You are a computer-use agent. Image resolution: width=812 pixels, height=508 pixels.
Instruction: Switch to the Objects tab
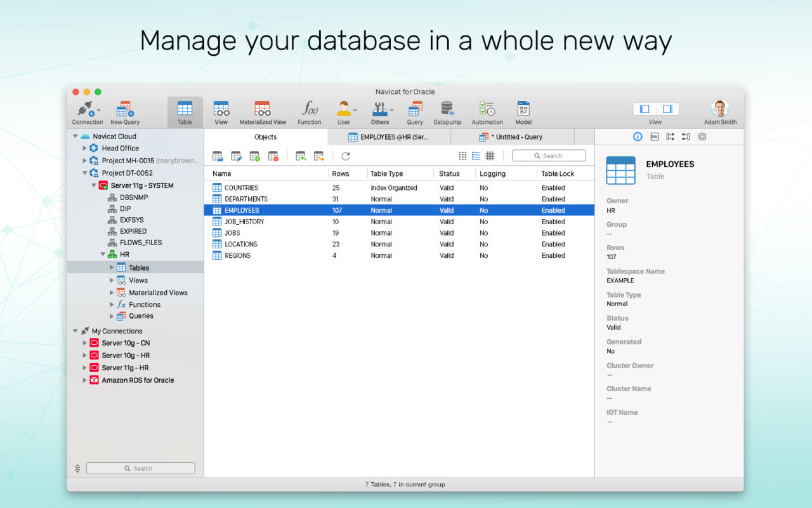[266, 137]
